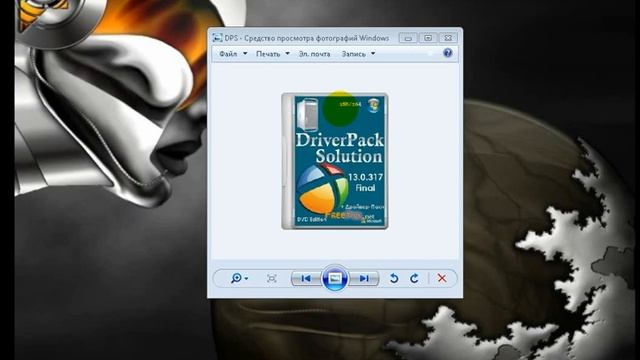Open the blue help question icon
This screenshot has height=360, width=640.
[x=448, y=53]
